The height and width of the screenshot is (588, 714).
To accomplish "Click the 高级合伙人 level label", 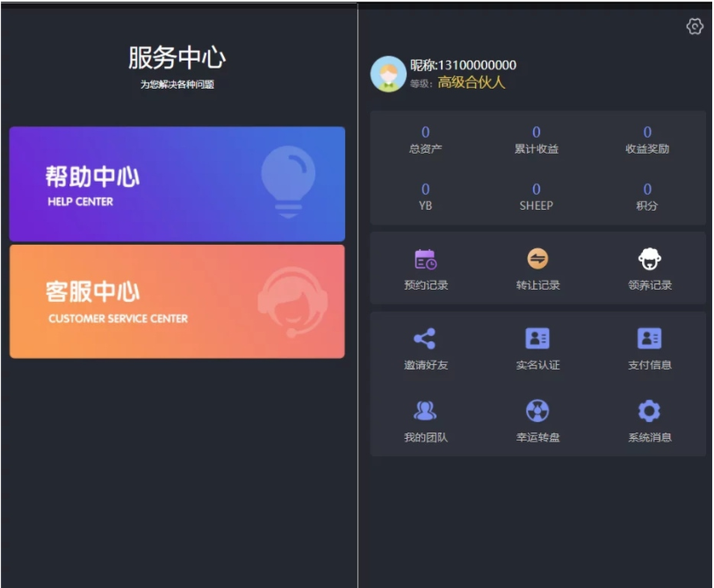I will tap(472, 83).
